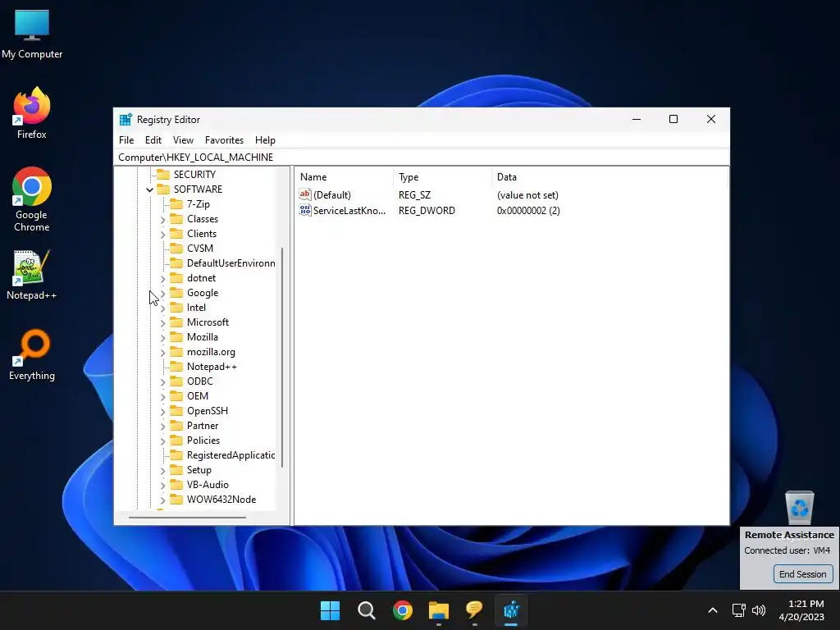Expand the OpenSSH key
The height and width of the screenshot is (630, 840).
tap(163, 412)
